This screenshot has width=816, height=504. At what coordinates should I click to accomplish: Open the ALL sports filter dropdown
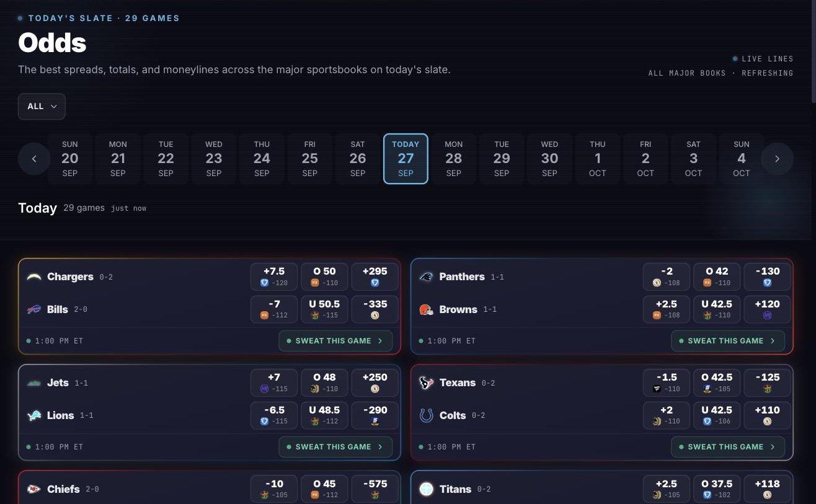(42, 106)
